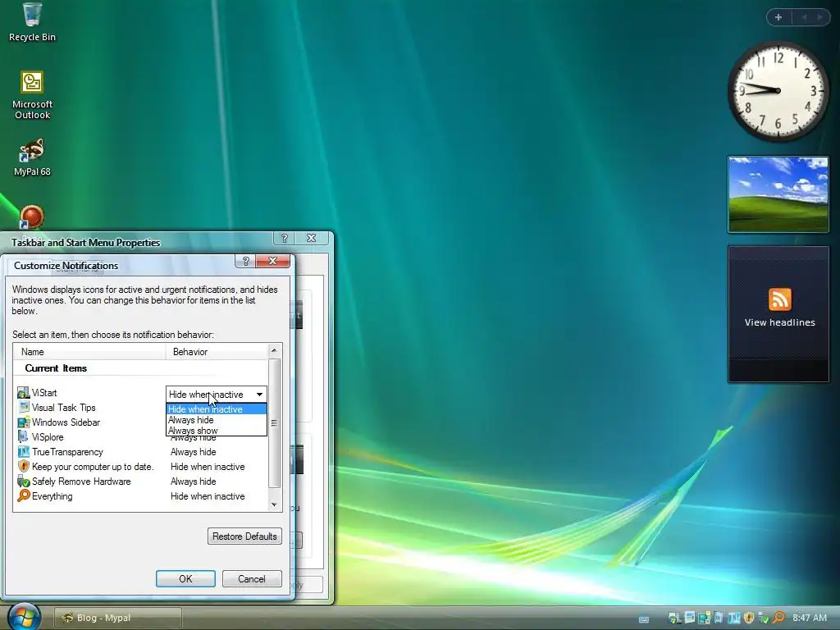The height and width of the screenshot is (630, 840).
Task: Open the ViStart behavior combo box arrow
Action: click(x=259, y=395)
